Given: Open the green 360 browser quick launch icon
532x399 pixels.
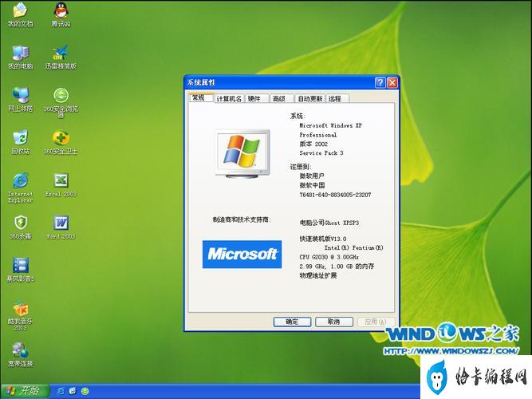Looking at the screenshot, I should point(85,391).
